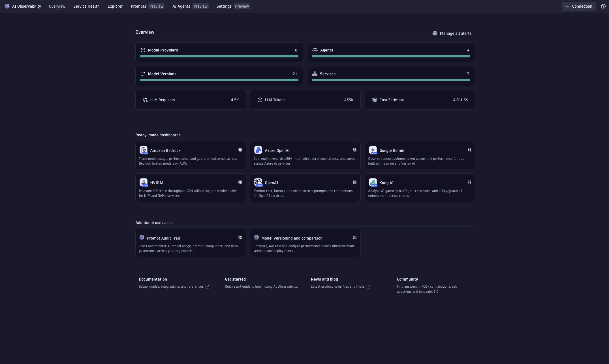Click the LLM Tokens value 433K
Viewport: 609px width, 364px height.
[349, 100]
